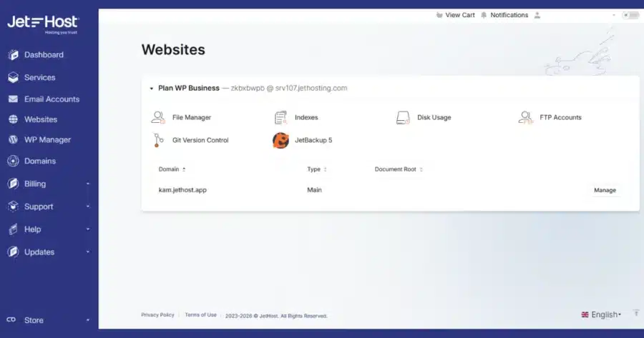
Task: Open the Email Accounts envelope icon
Action: pyautogui.click(x=13, y=99)
